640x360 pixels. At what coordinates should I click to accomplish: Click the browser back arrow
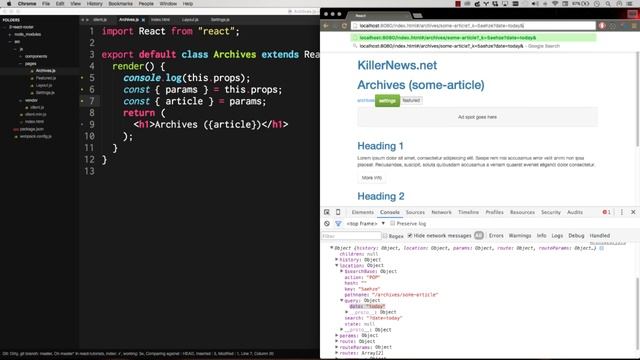326,26
